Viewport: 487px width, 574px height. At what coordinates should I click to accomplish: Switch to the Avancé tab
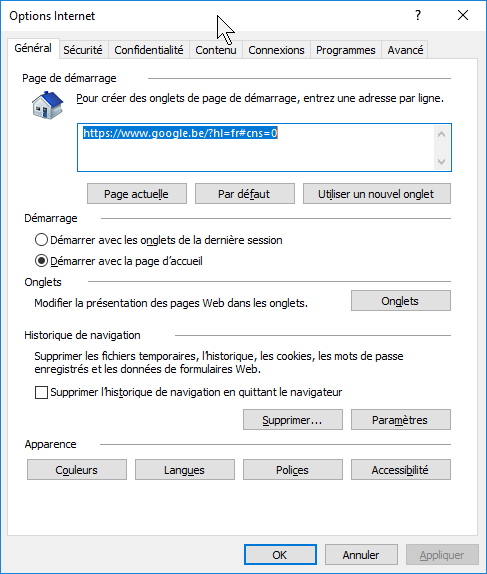coord(405,50)
